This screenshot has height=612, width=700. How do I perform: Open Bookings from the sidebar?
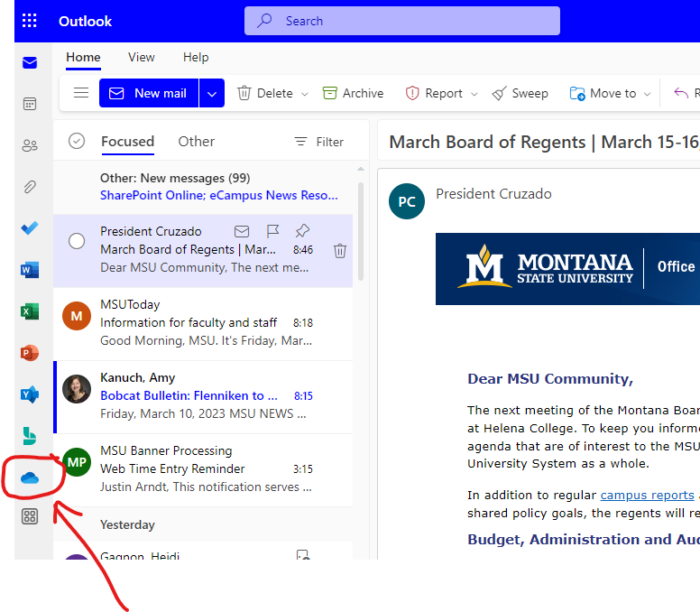[30, 436]
